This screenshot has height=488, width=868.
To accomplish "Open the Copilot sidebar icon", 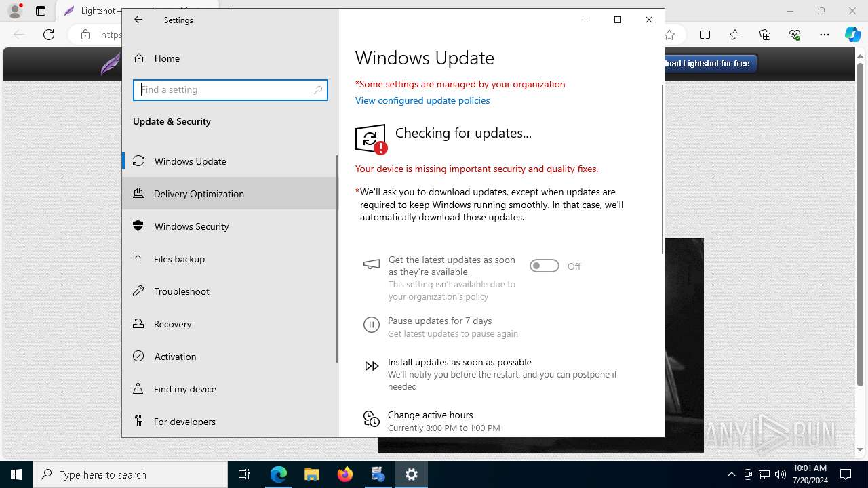I will pyautogui.click(x=852, y=35).
